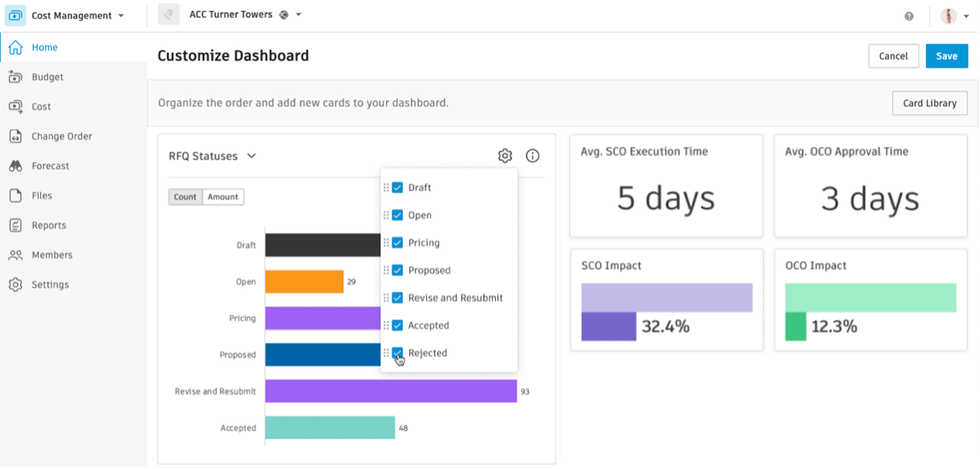Click the Members icon in the sidebar
Screen dimensions: 980x469
point(15,255)
